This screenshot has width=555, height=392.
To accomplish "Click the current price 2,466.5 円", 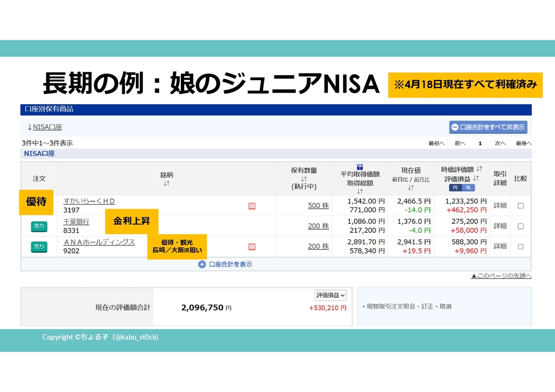I will pyautogui.click(x=414, y=201).
